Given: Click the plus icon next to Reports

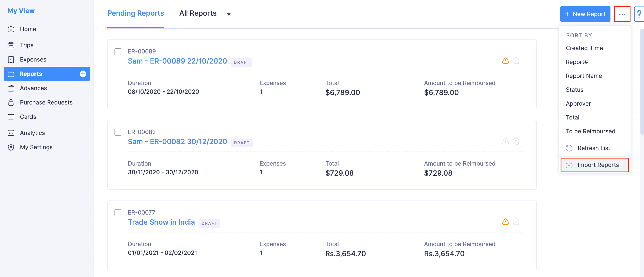Looking at the screenshot, I should click(x=83, y=74).
